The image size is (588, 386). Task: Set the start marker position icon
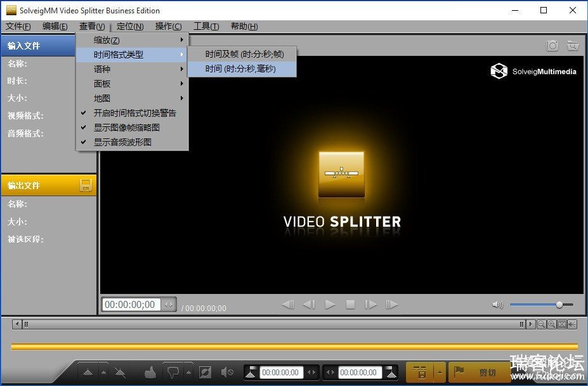tap(251, 373)
